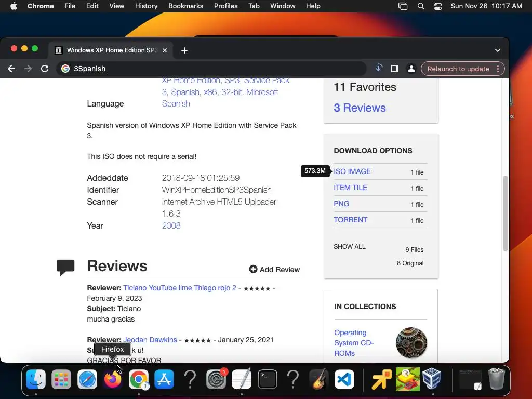The height and width of the screenshot is (399, 532).
Task: Open the Window menu
Action: [283, 6]
